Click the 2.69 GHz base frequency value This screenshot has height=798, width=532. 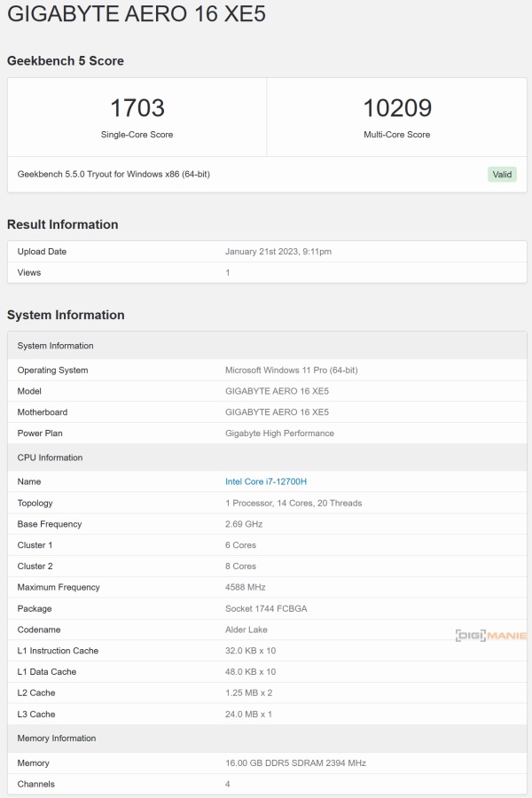(x=244, y=524)
